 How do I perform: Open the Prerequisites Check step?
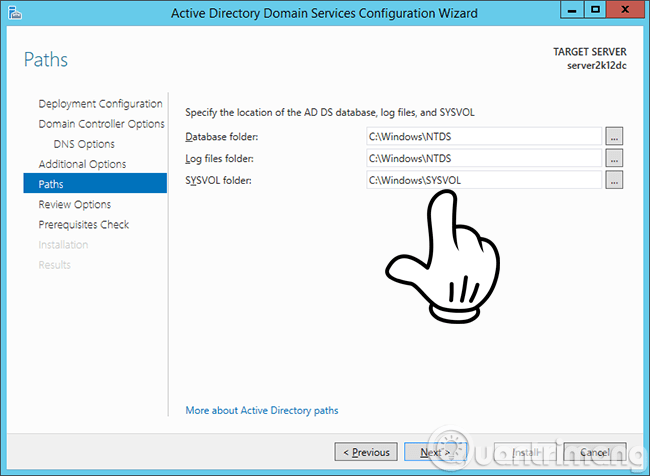pyautogui.click(x=84, y=224)
